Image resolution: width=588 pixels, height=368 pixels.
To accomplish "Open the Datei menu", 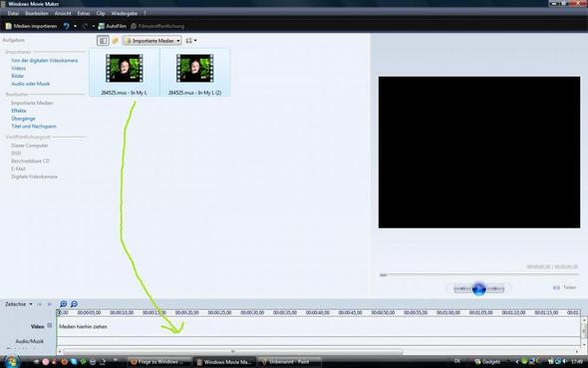I will coord(13,14).
